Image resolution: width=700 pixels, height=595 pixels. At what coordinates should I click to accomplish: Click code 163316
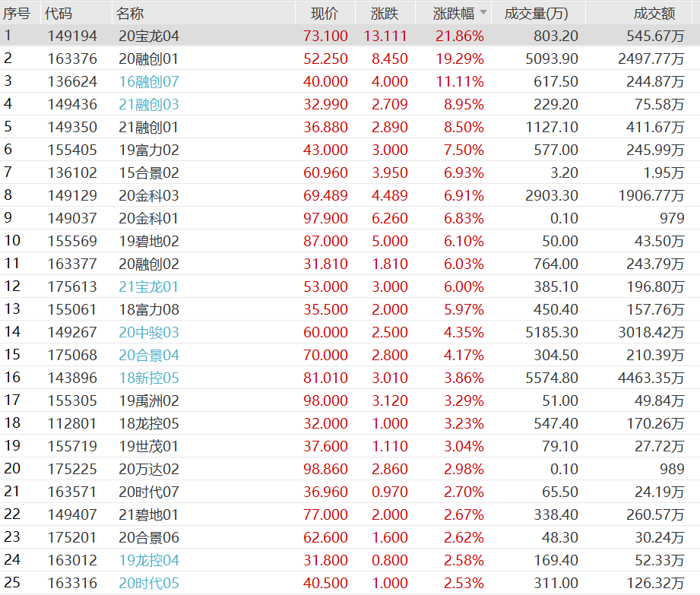[x=72, y=583]
